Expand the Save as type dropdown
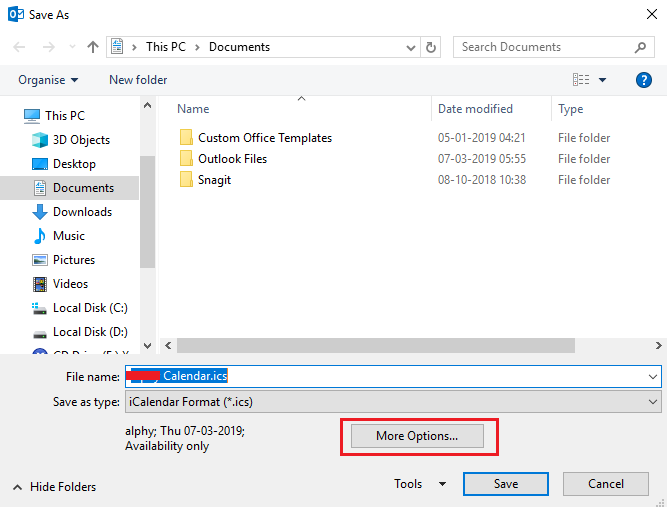This screenshot has height=507, width=667. pyautogui.click(x=653, y=401)
